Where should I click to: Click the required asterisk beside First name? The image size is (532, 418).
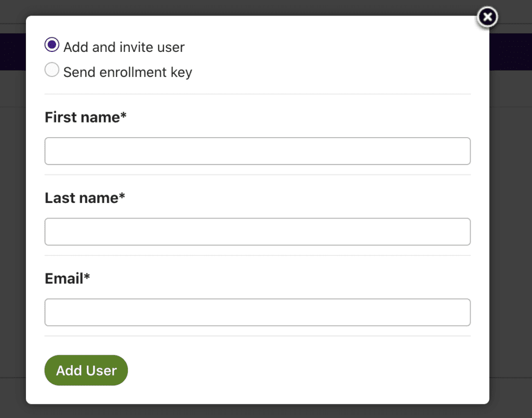point(124,116)
